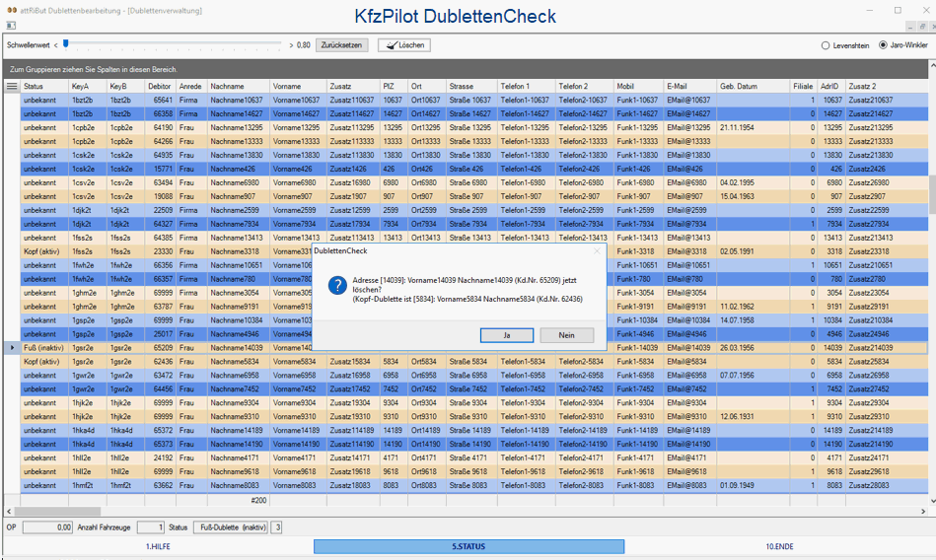
Task: Click the row indicator arrow beside Fuß (inaktiv)
Action: [x=12, y=348]
